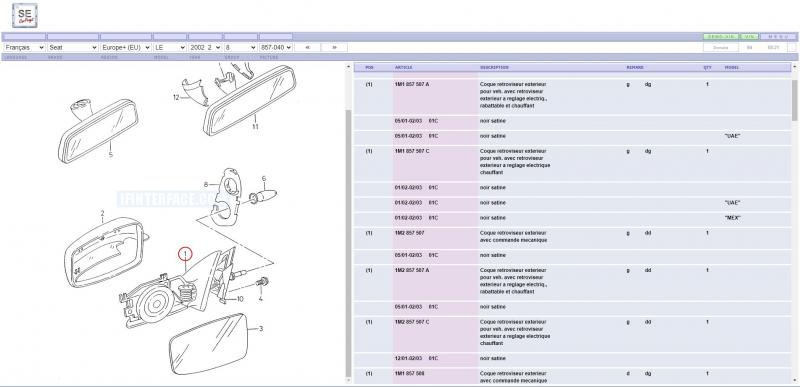
Task: Click the exterior mirror glass part 3
Action: point(209,344)
